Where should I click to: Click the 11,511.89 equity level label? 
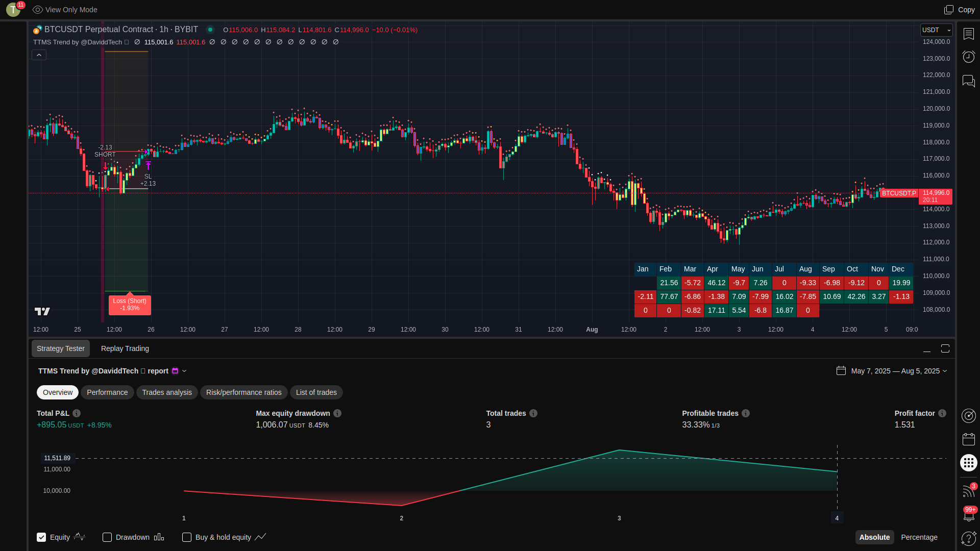coord(57,458)
